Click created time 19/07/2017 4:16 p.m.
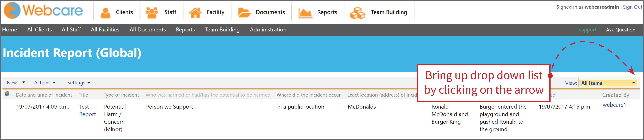644x140 pixels. pos(565,106)
